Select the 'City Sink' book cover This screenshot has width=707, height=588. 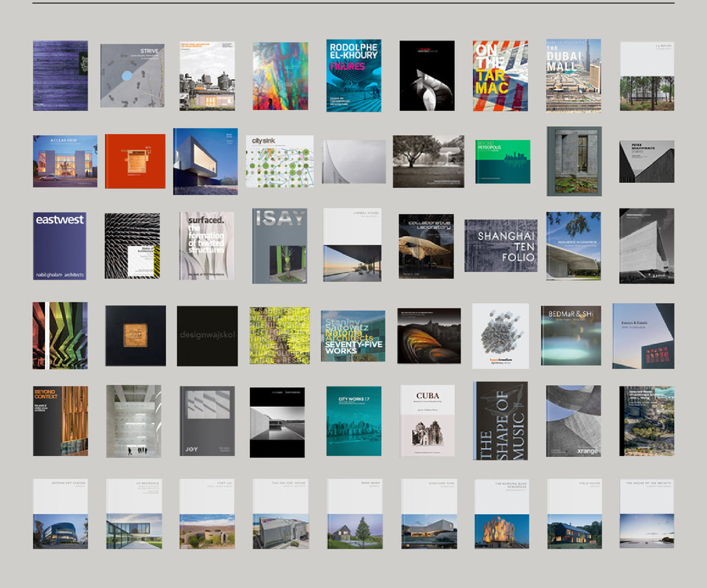point(280,160)
